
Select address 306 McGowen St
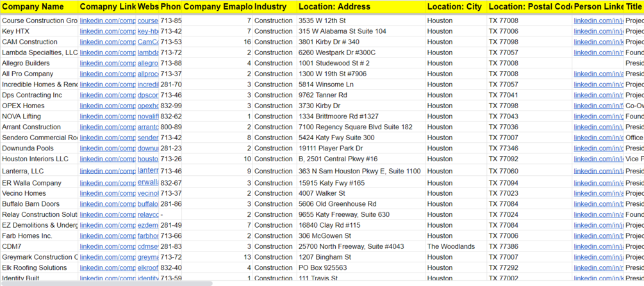pos(361,236)
